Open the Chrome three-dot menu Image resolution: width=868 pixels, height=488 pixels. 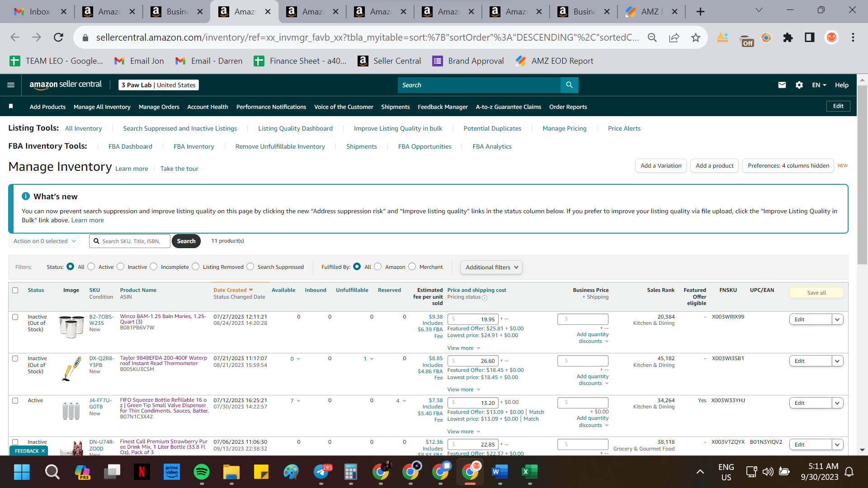click(x=853, y=37)
